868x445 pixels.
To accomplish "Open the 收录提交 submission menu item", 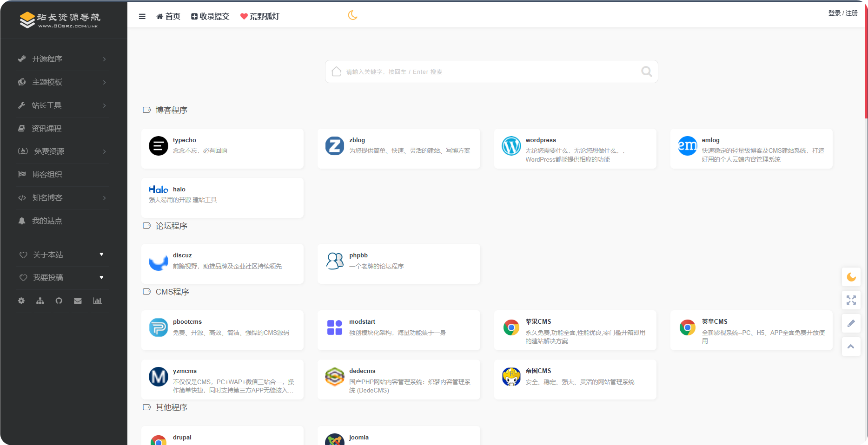I will point(210,17).
